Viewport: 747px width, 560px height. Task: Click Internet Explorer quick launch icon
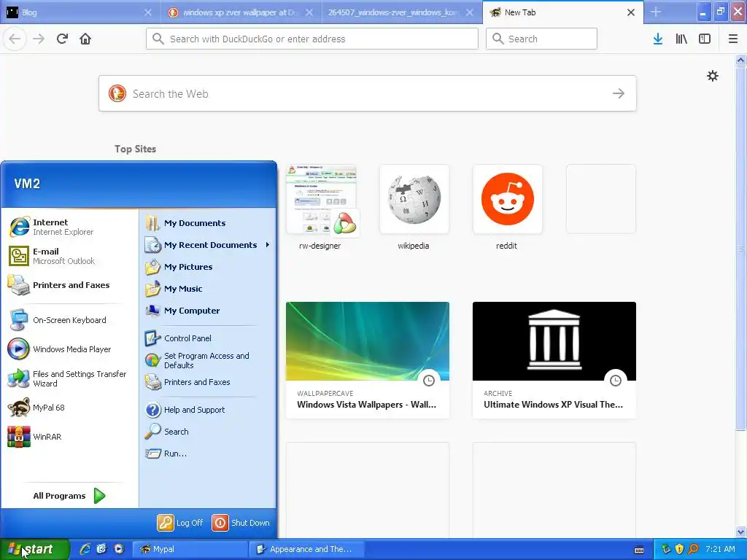85,549
